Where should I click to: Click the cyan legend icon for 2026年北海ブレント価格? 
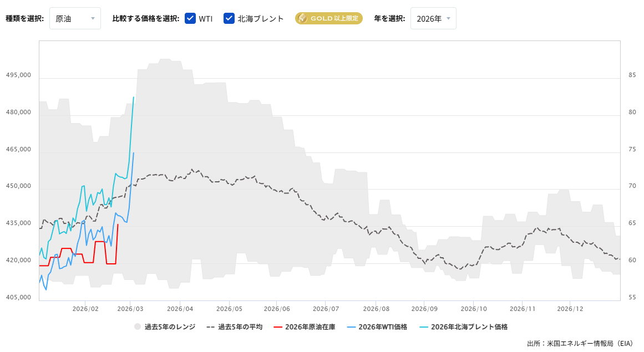pos(424,327)
